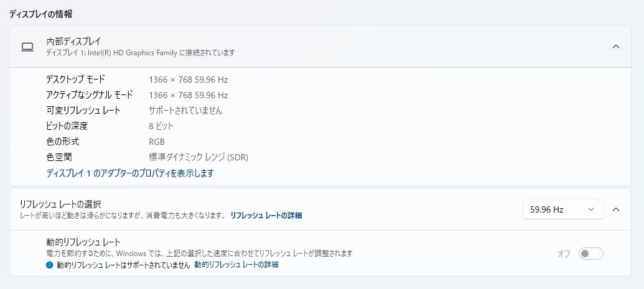Open the 59.96 Hz refresh rate dropdown
The image size is (644, 289).
tap(562, 209)
